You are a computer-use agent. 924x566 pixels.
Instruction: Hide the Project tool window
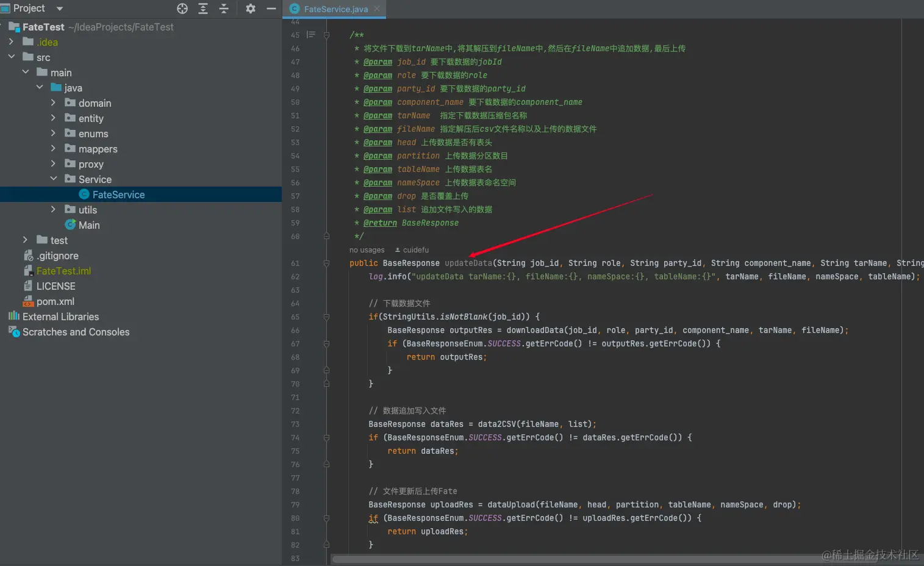[x=271, y=9]
